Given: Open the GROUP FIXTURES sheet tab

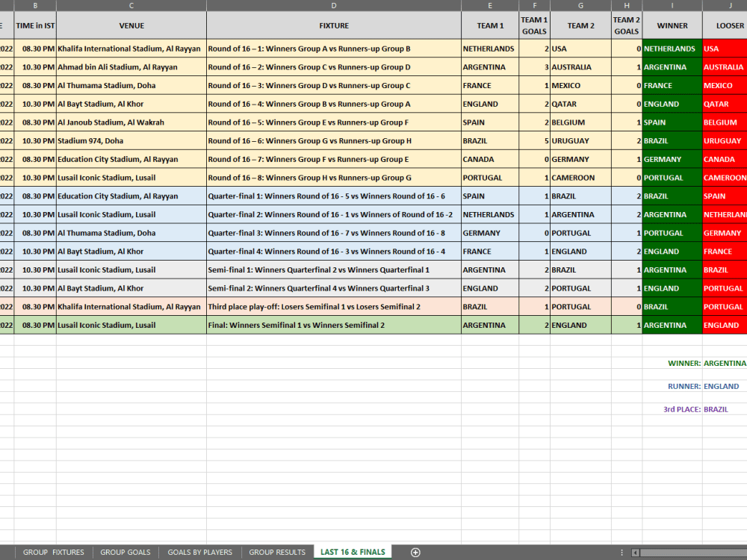Looking at the screenshot, I should [53, 553].
